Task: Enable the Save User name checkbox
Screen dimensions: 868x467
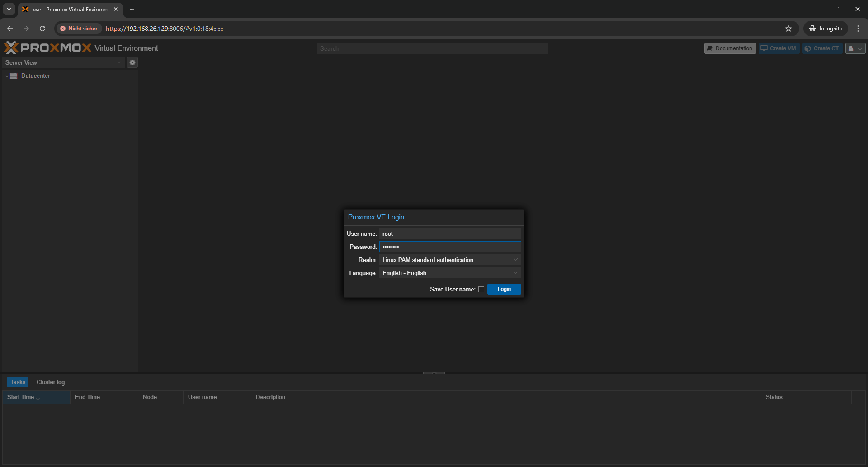Action: point(481,289)
